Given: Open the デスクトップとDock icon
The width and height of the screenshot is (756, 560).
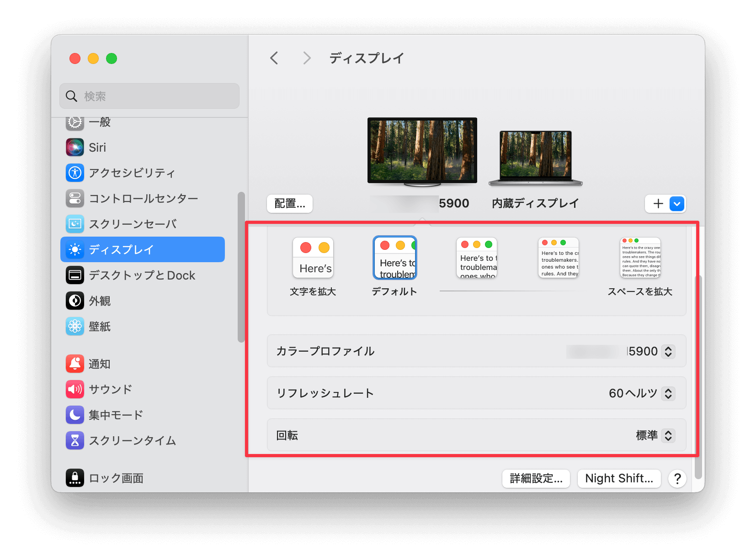Looking at the screenshot, I should point(75,275).
